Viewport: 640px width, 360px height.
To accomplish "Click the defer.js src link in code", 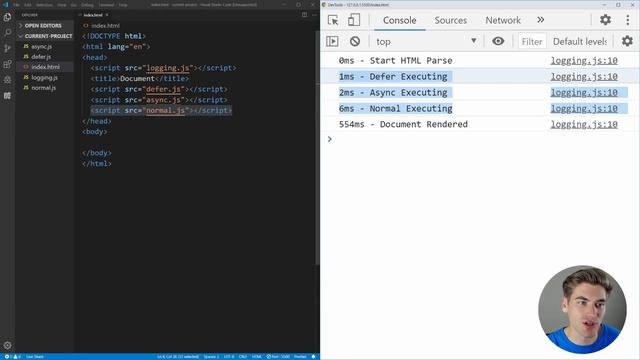I will click(x=163, y=89).
